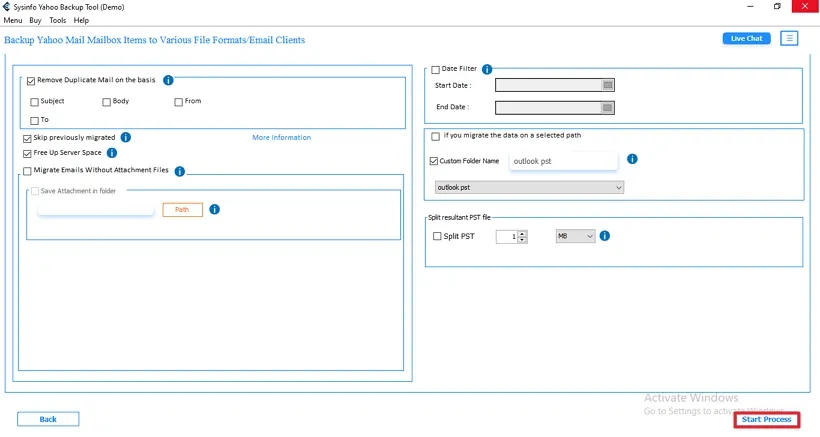Screen dimensions: 820x437
Task: Check 'If you migrate the data on a selected path'
Action: click(x=436, y=136)
